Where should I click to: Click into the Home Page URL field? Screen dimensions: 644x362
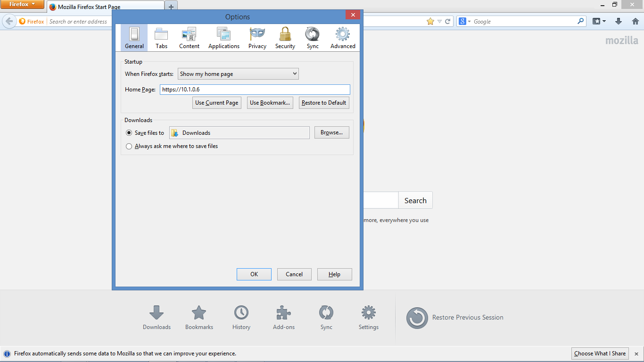(x=255, y=89)
